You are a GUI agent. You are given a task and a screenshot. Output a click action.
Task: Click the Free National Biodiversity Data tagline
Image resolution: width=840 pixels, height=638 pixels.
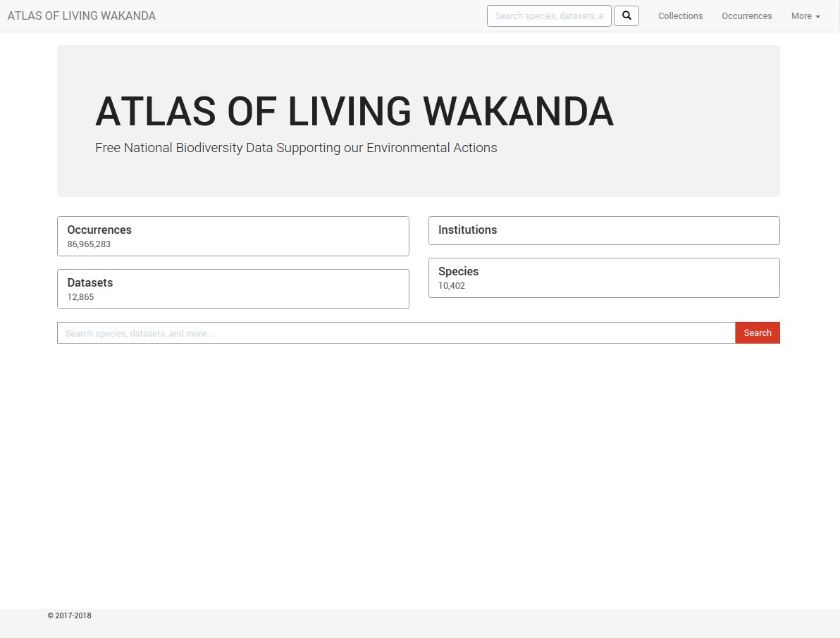[x=296, y=148]
